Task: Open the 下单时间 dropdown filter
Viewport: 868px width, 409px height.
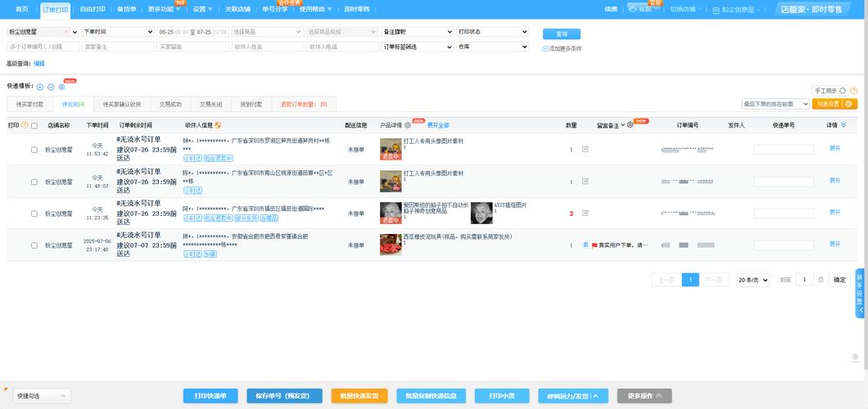Action: click(118, 32)
